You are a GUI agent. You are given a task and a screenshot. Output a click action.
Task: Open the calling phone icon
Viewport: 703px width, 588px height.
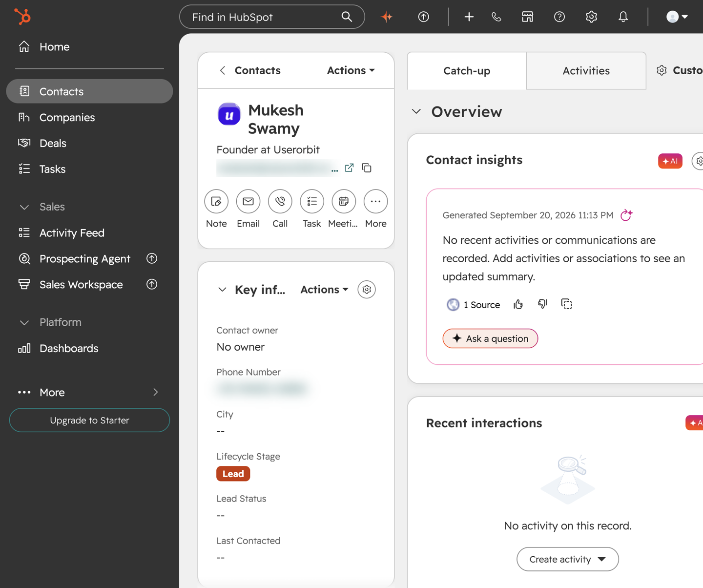(x=496, y=17)
